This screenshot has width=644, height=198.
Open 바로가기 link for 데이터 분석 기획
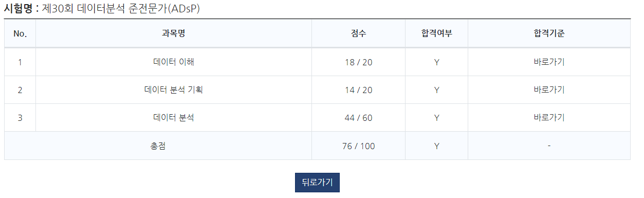[x=549, y=89]
